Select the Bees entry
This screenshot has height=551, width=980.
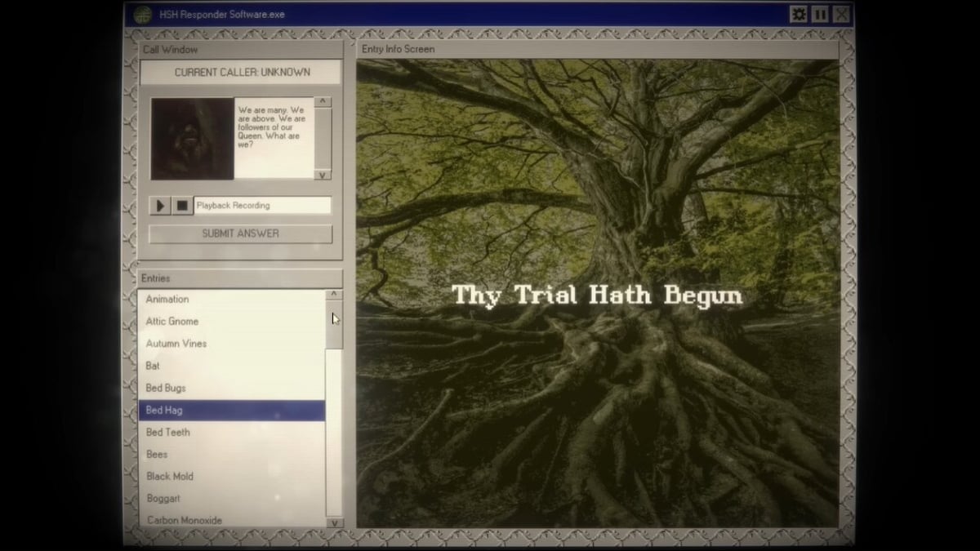[232, 454]
